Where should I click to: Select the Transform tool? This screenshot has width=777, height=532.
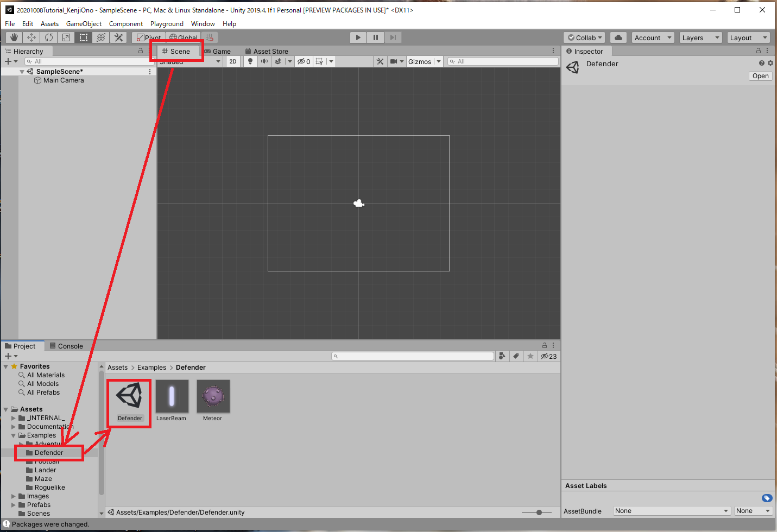point(101,37)
